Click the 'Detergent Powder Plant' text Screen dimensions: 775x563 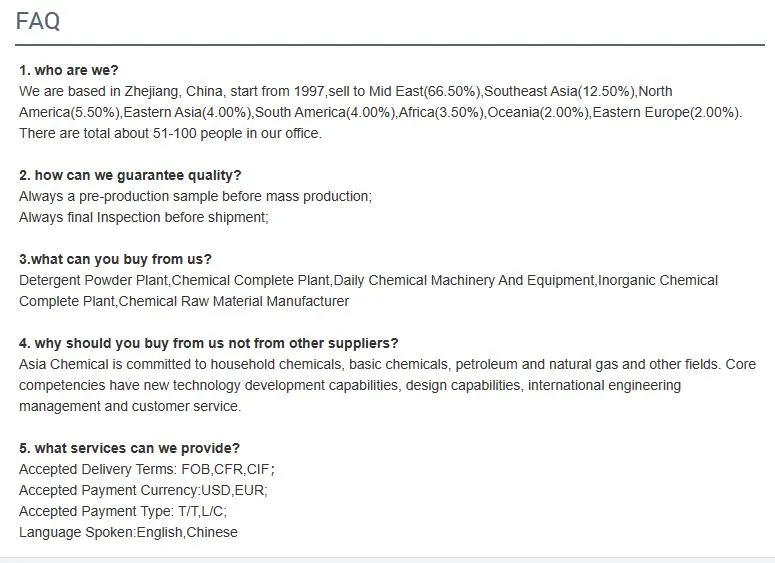tap(93, 280)
